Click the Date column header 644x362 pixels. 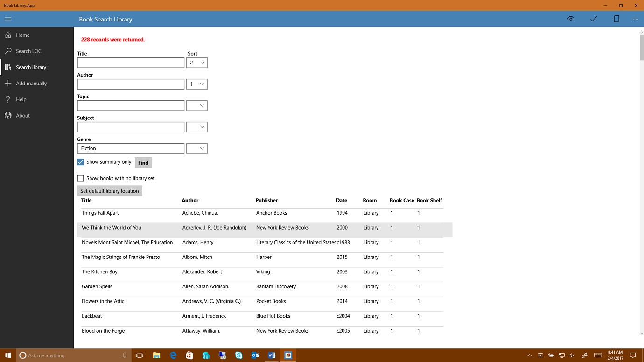point(342,201)
